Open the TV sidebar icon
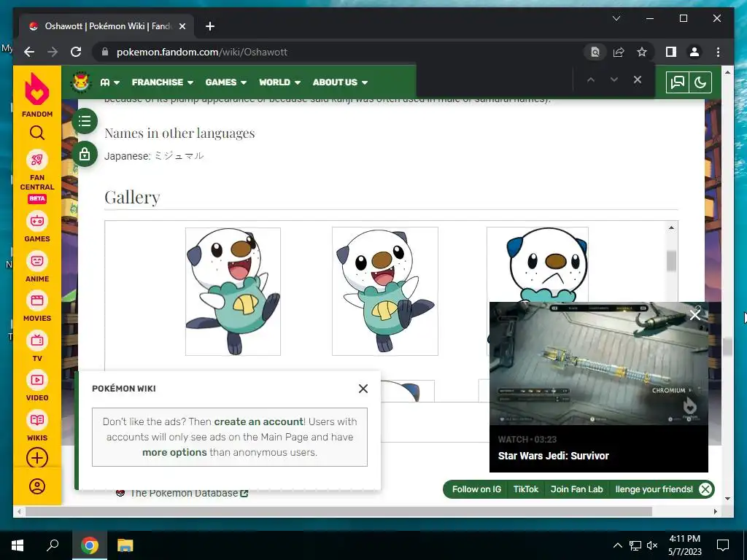 (37, 341)
